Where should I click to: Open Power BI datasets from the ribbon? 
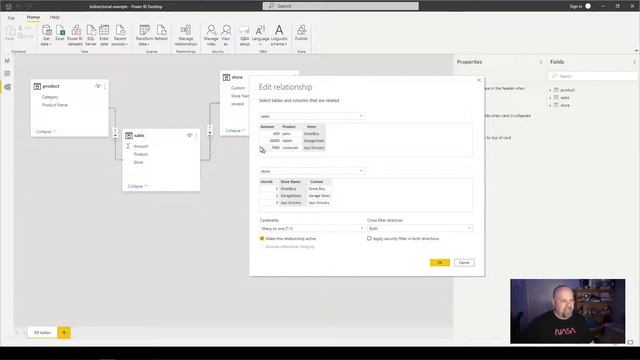[x=75, y=35]
